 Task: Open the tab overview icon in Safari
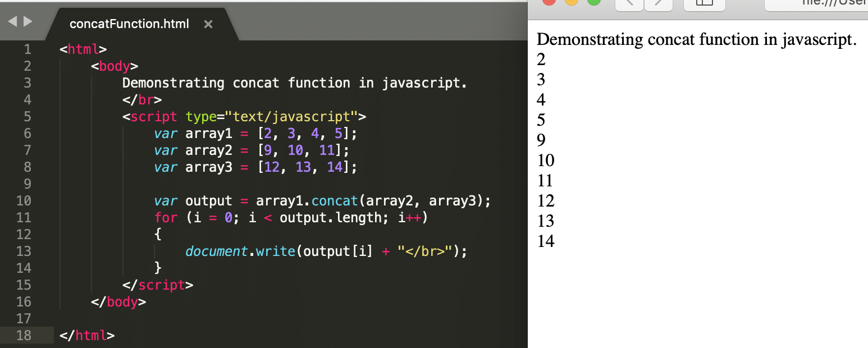click(704, 4)
